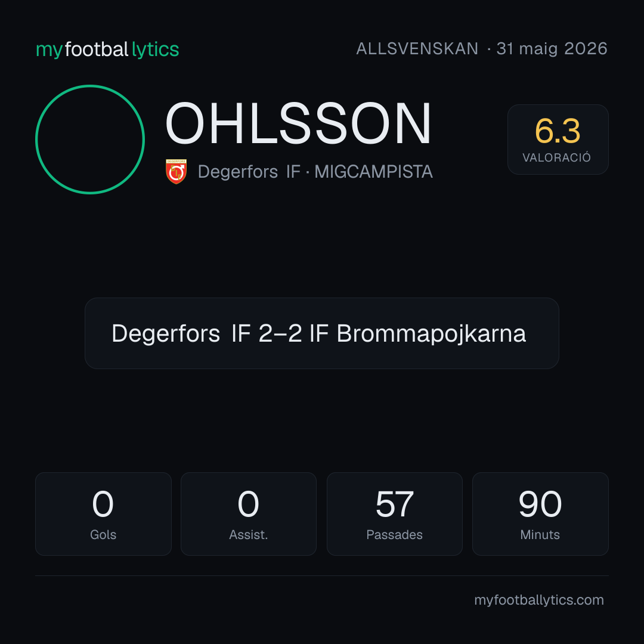Select the 6.3 Valoració rating badge
This screenshot has width=644, height=644.
pos(558,139)
